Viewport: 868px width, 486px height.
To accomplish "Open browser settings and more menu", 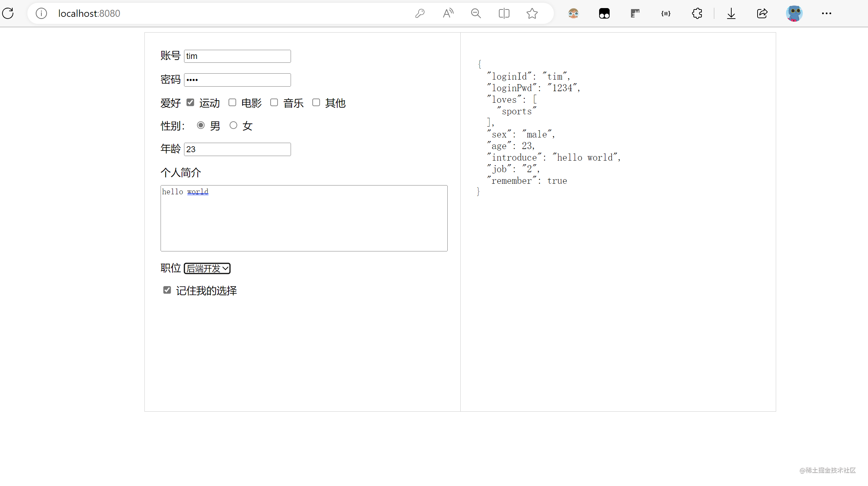I will 826,13.
